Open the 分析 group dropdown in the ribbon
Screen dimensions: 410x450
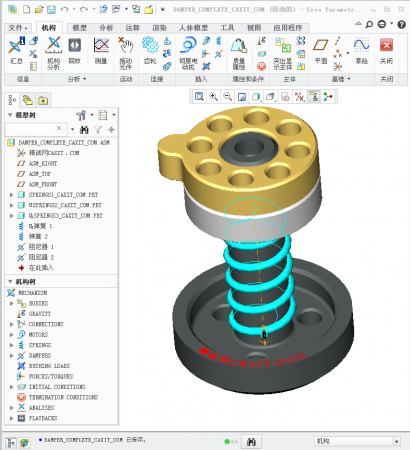pyautogui.click(x=77, y=79)
